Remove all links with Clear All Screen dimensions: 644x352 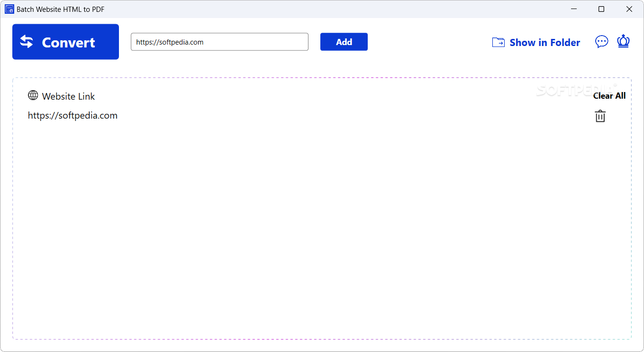point(609,96)
